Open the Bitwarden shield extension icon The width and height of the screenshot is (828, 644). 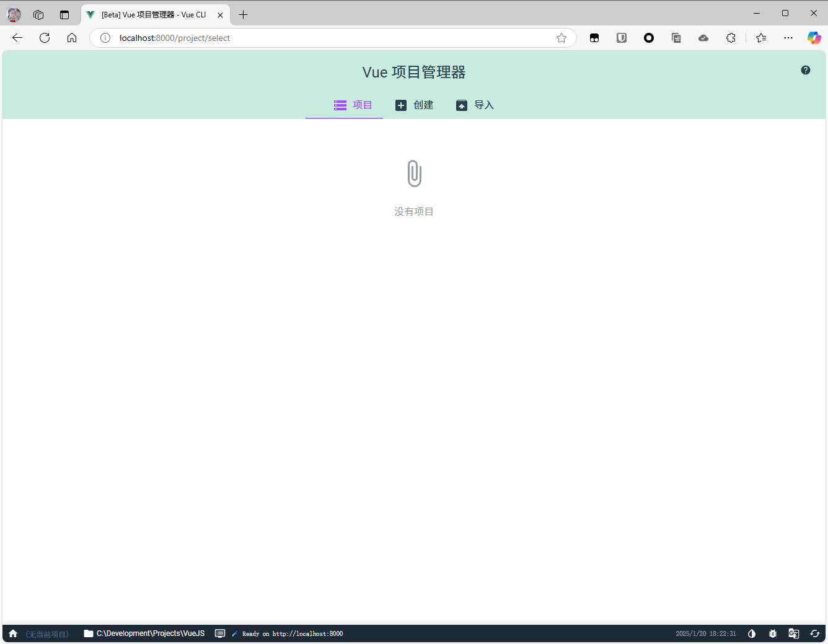coord(622,38)
